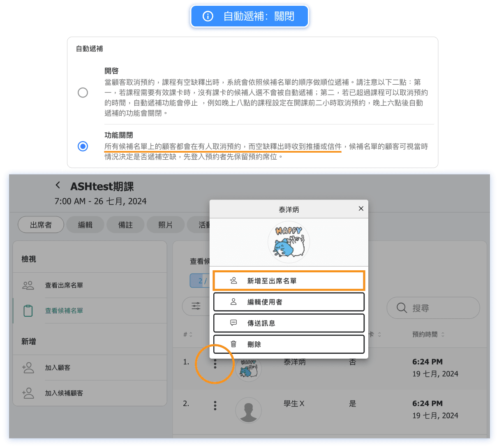499x448 pixels.
Task: Click the filter sliders icon
Action: [196, 306]
